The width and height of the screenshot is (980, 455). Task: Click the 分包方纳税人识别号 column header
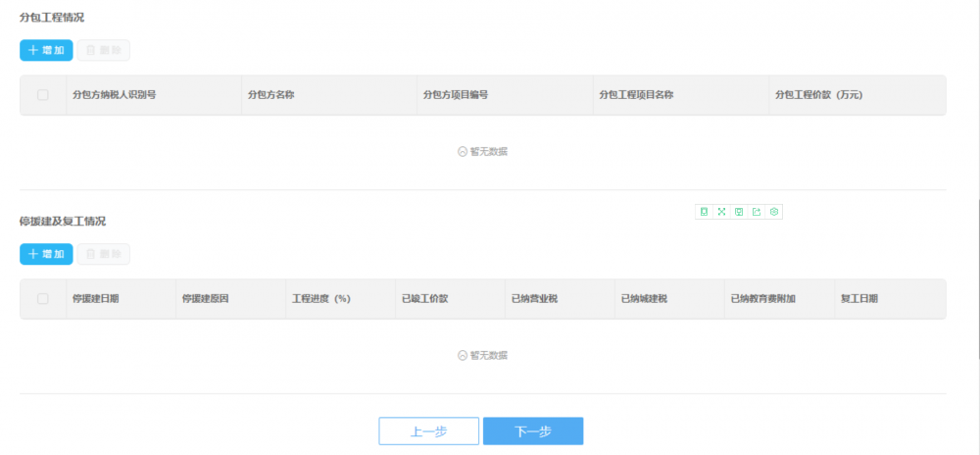115,95
